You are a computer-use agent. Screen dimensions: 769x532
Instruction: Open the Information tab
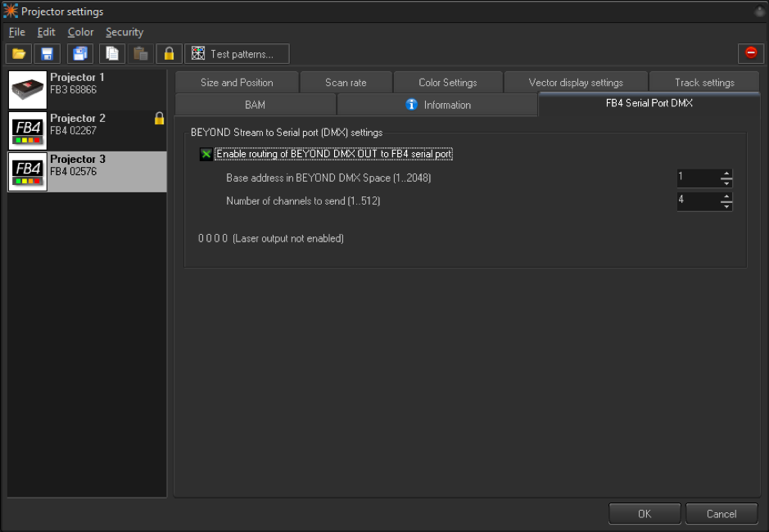[437, 105]
